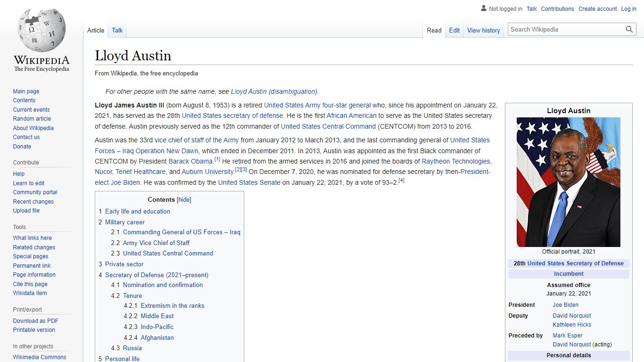The image size is (644, 362).
Task: Open Wikidata item
Action: pos(30,293)
